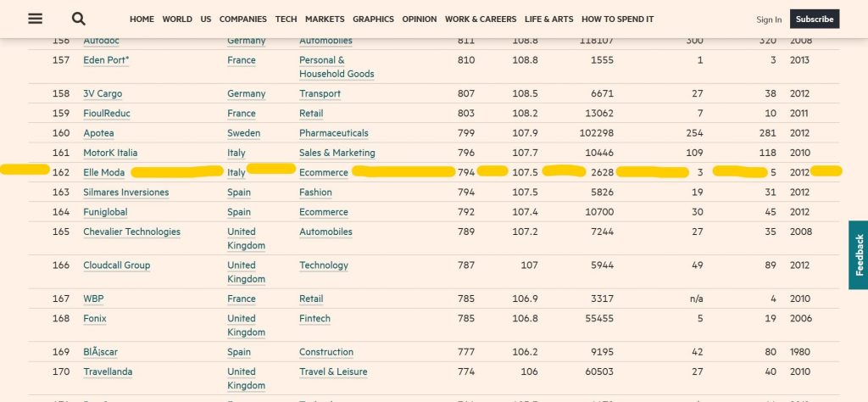Viewport: 868px width, 402px height.
Task: Select the Pharmaceuticals sector link
Action: 334,133
